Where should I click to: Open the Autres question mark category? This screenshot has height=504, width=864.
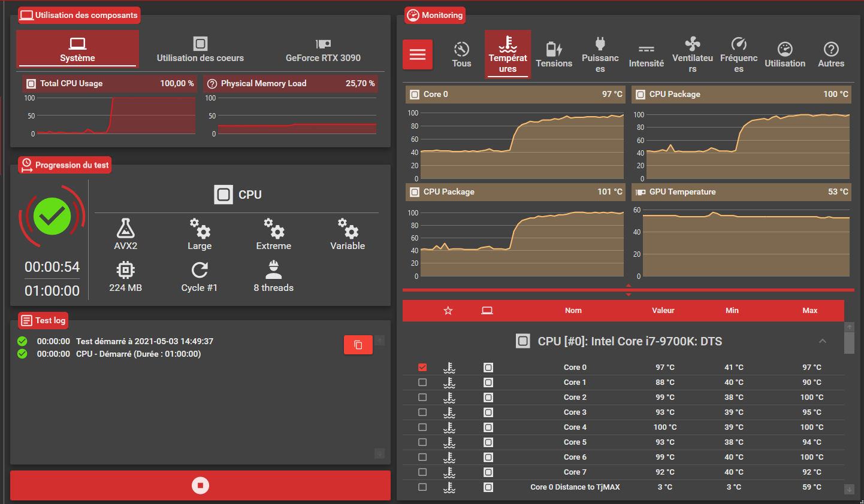(x=831, y=54)
